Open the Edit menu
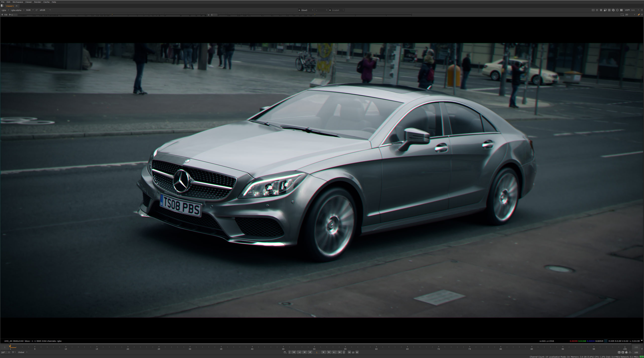Viewport: 644px width, 358px height. point(8,2)
